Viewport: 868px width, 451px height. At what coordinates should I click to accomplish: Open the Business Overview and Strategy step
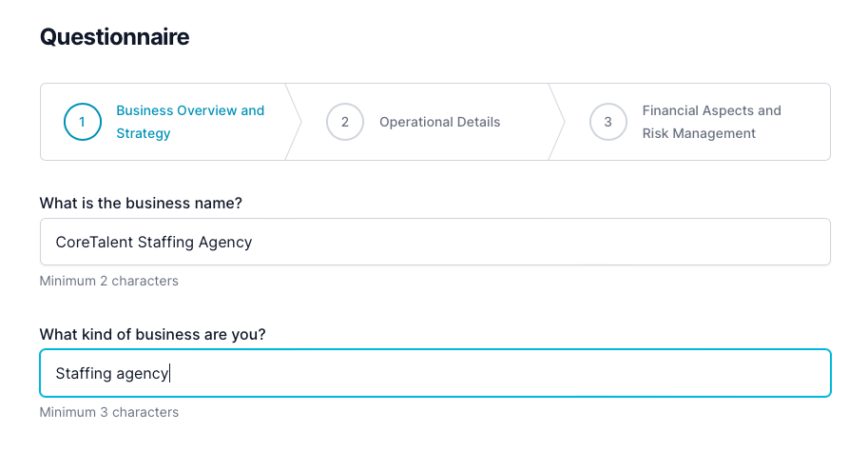190,122
